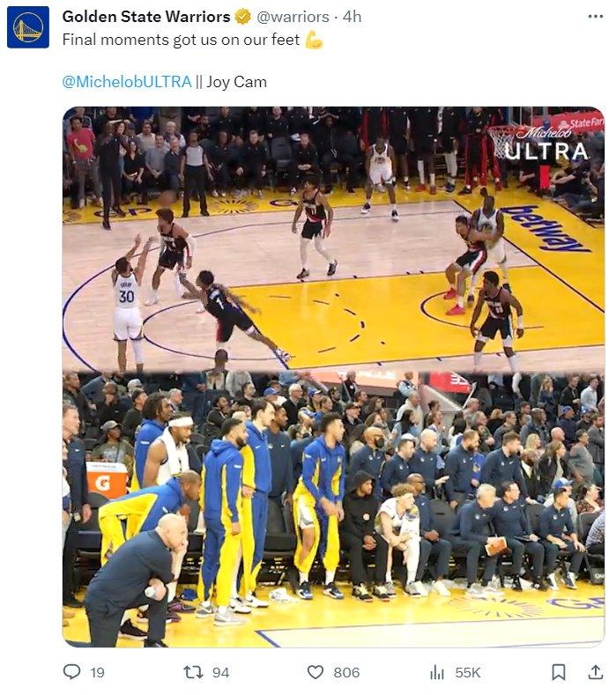Click the bench reaction footage with Gatorade cooler

tap(333, 509)
